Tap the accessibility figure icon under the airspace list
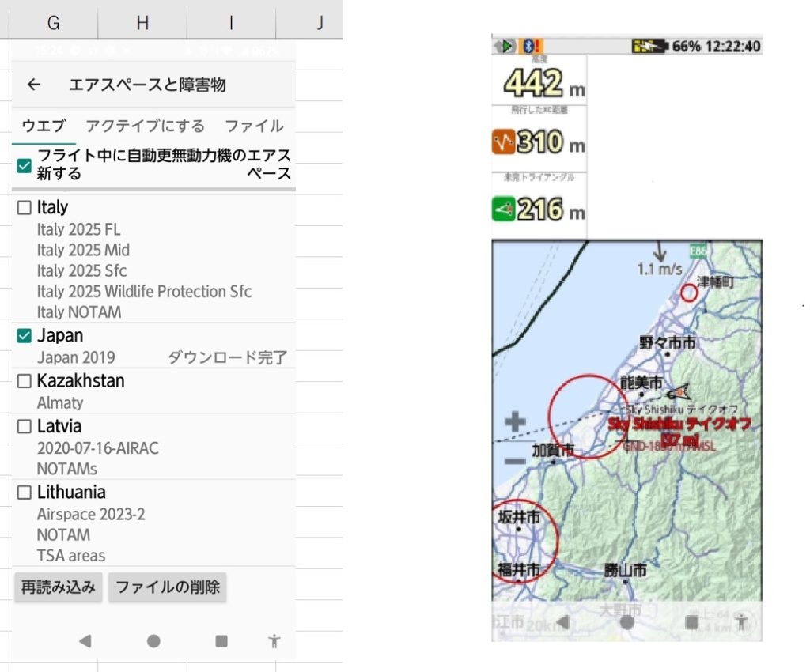 (274, 641)
